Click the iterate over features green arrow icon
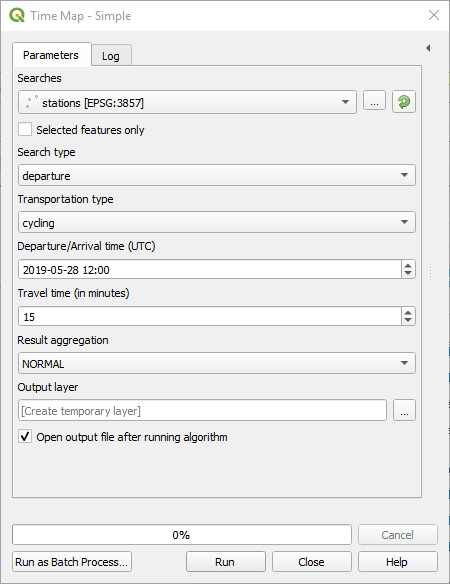The image size is (450, 584). click(x=404, y=102)
